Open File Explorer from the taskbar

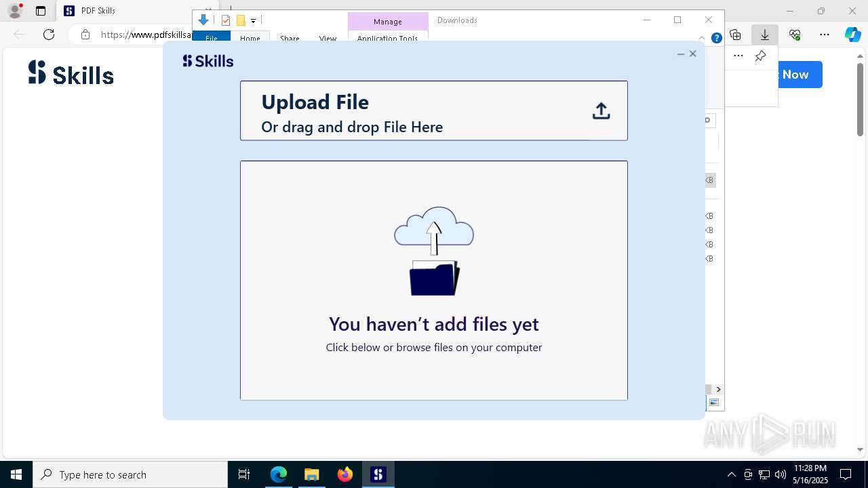[x=311, y=474]
